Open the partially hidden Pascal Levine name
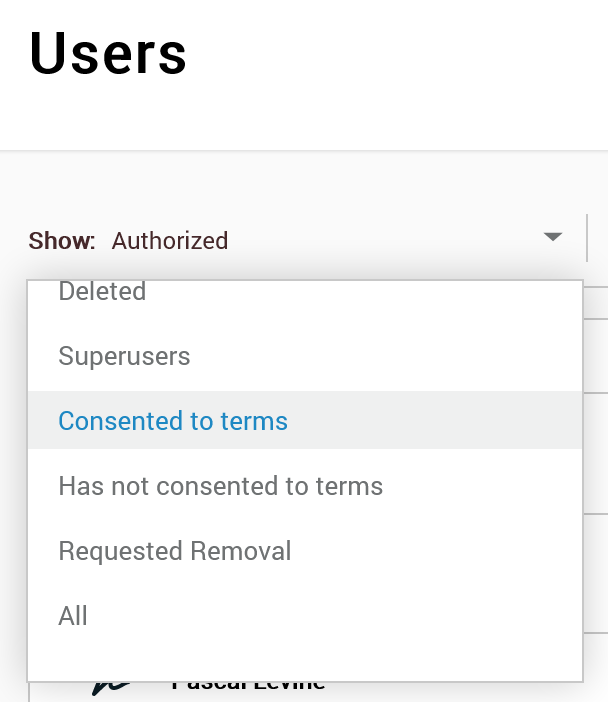This screenshot has width=608, height=702. 248,687
